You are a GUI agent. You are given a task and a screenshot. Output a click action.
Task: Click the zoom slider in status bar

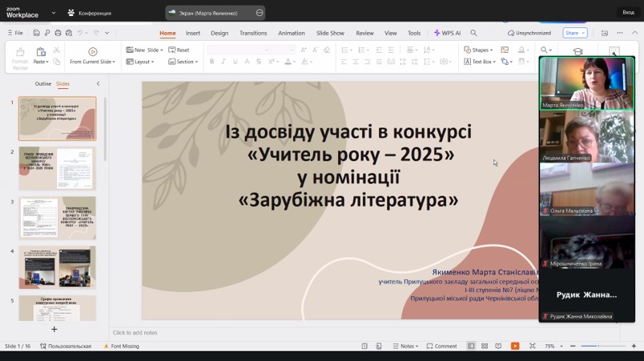pyautogui.click(x=599, y=346)
